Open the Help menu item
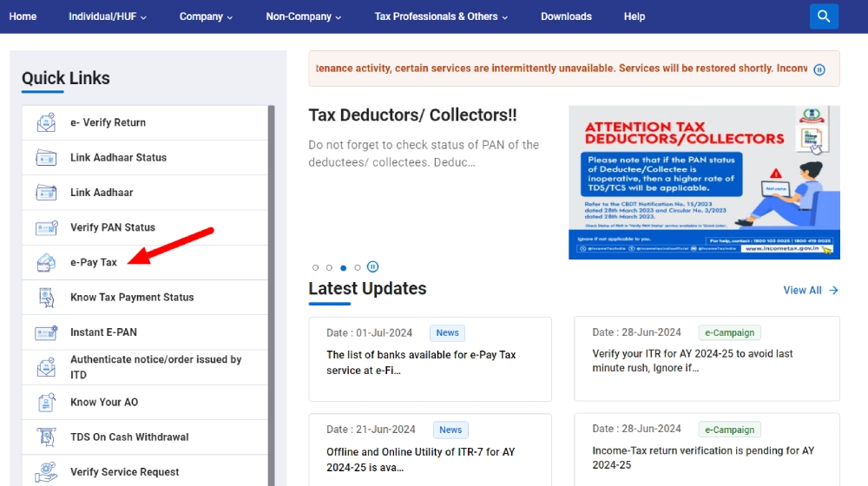 point(635,16)
